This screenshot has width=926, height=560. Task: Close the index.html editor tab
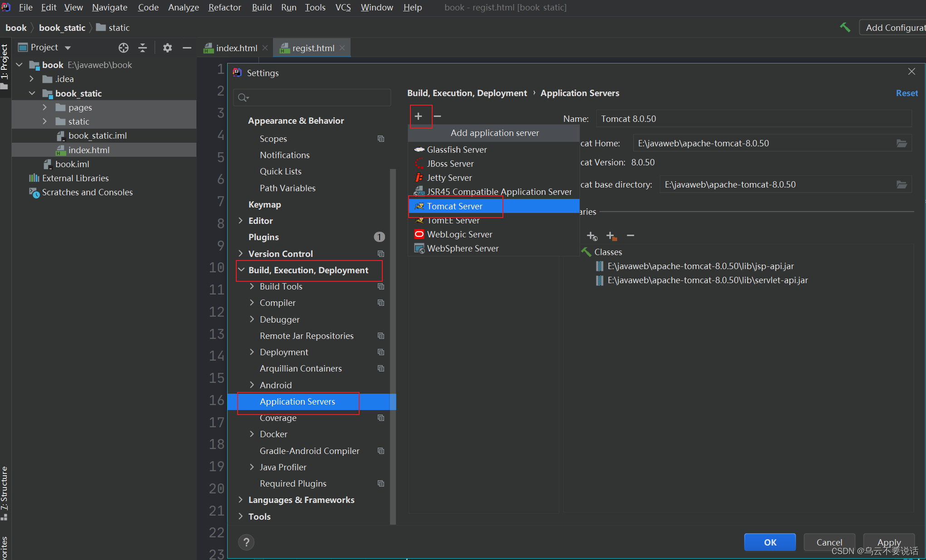click(x=265, y=48)
